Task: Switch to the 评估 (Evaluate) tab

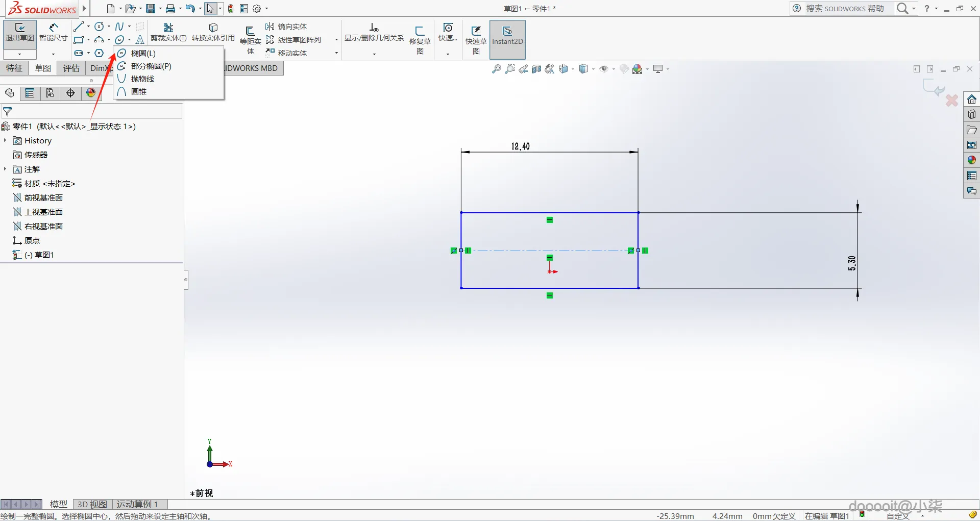Action: 71,68
